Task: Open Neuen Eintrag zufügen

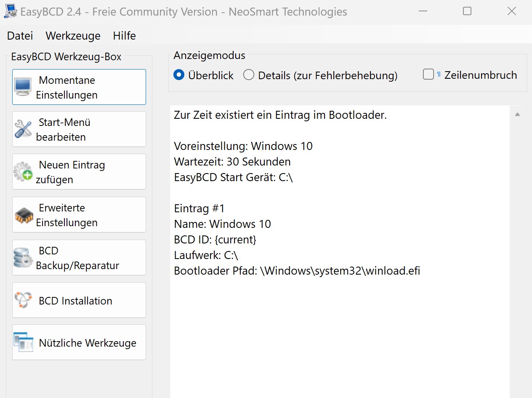Action: [79, 172]
